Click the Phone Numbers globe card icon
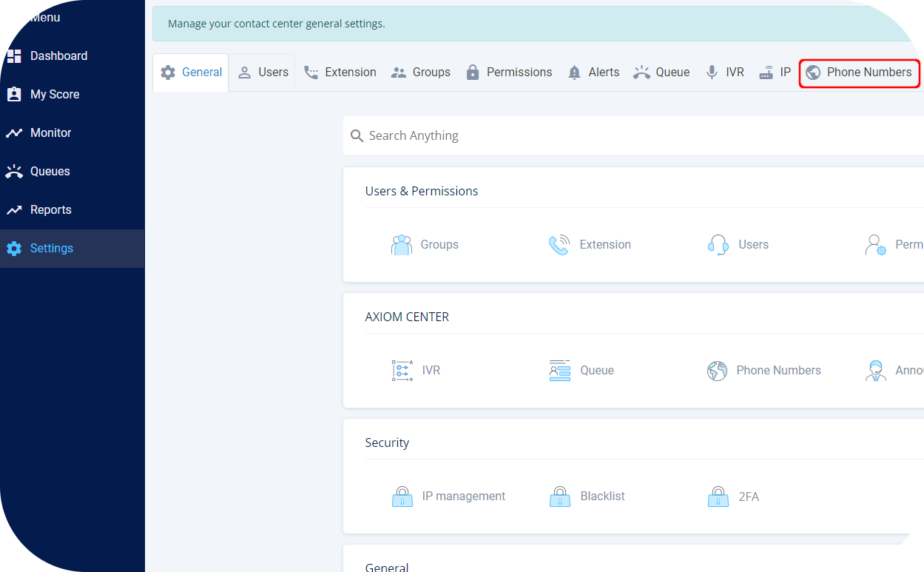924x572 pixels. pyautogui.click(x=717, y=371)
